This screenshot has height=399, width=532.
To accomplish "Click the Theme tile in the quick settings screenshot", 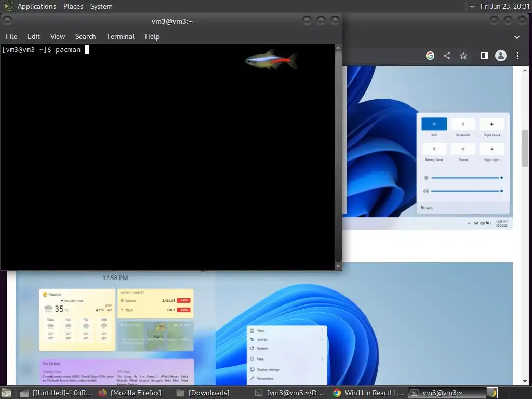I will (x=463, y=149).
